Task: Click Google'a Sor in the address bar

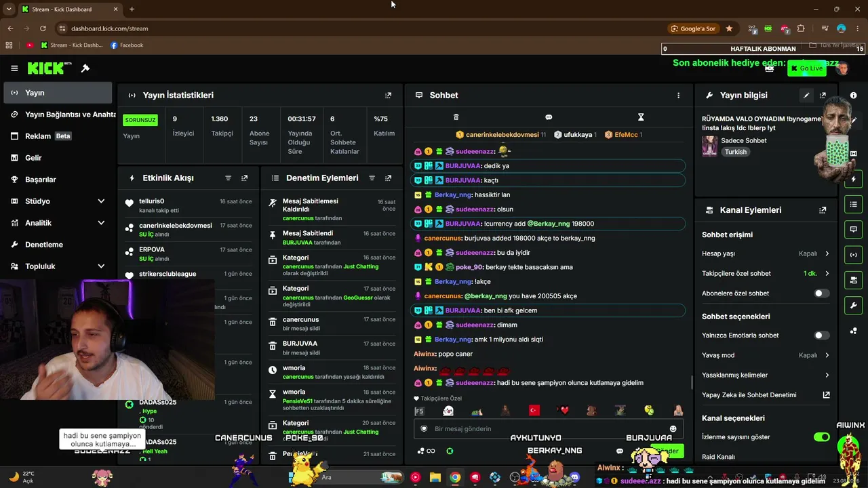Action: [693, 28]
